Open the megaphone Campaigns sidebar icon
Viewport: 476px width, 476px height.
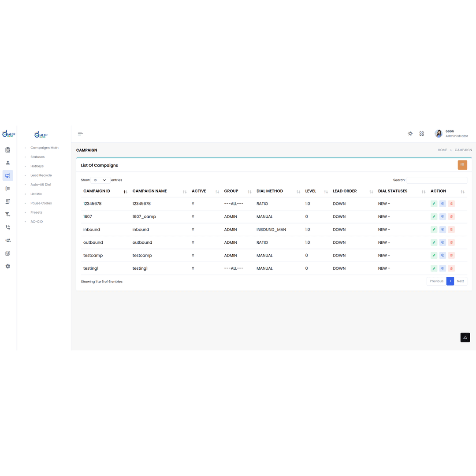(x=7, y=175)
